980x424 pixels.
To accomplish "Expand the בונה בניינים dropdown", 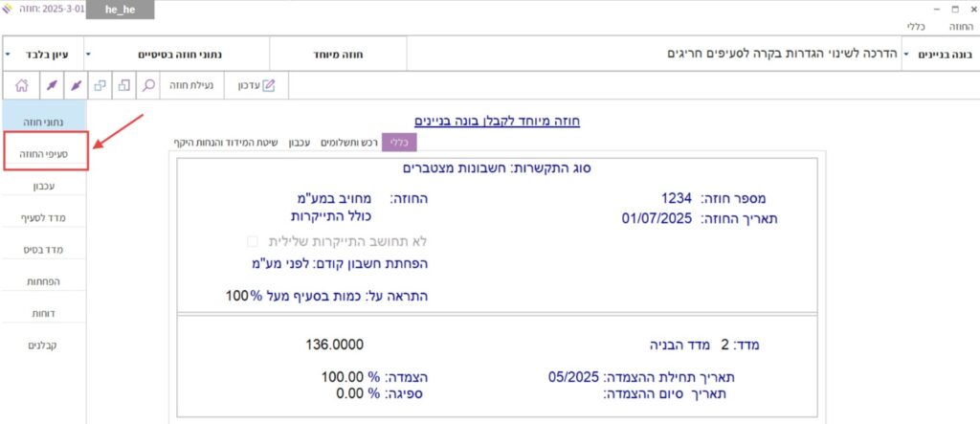I will pyautogui.click(x=906, y=53).
